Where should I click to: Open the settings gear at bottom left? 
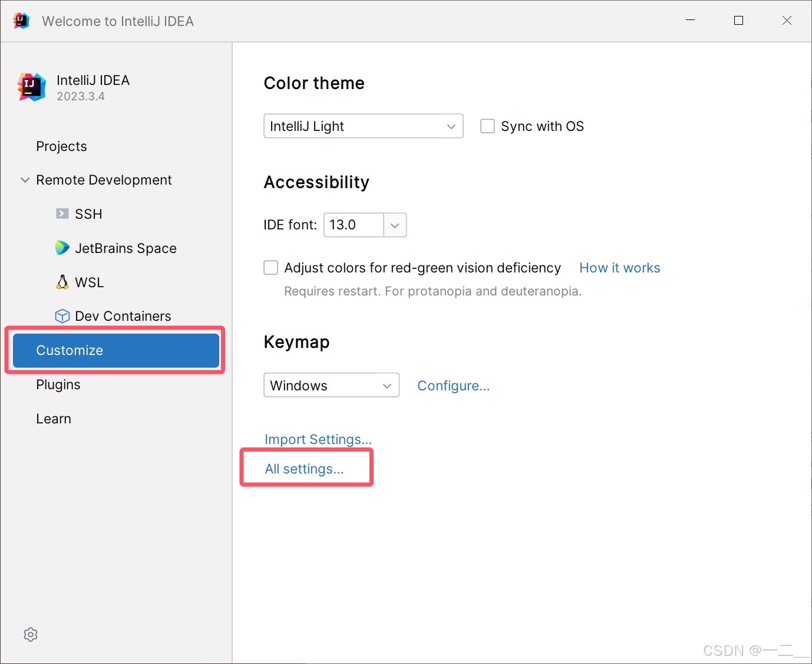click(x=31, y=635)
